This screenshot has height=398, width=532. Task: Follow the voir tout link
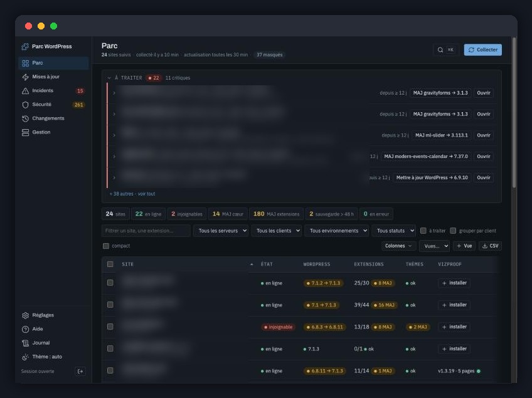click(x=146, y=194)
